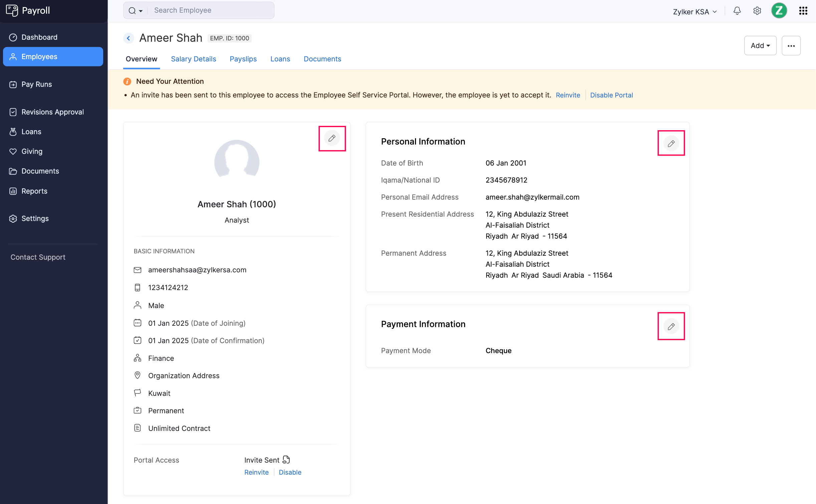Click the mobile phone icon beside 1234124212
The height and width of the screenshot is (504, 816).
coord(138,288)
